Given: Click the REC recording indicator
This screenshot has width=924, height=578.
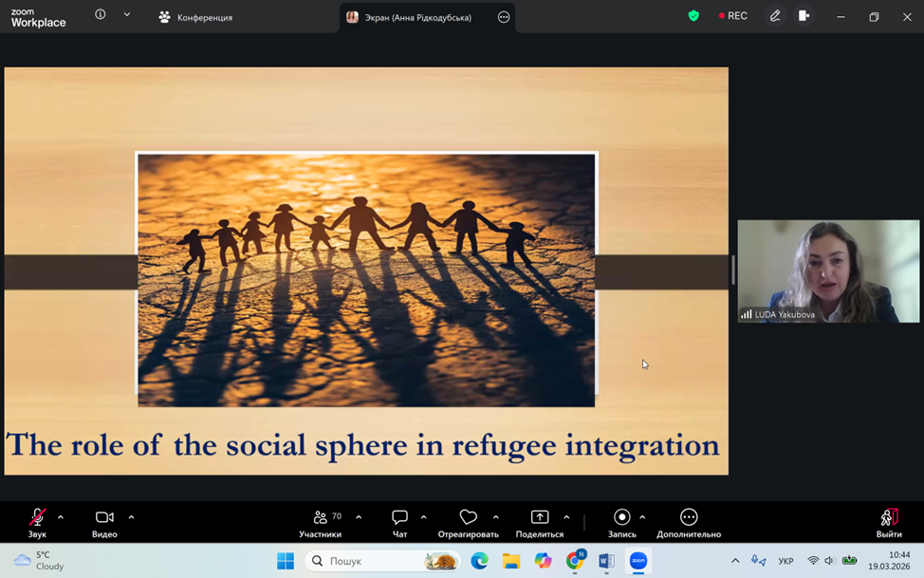Looking at the screenshot, I should coord(733,16).
